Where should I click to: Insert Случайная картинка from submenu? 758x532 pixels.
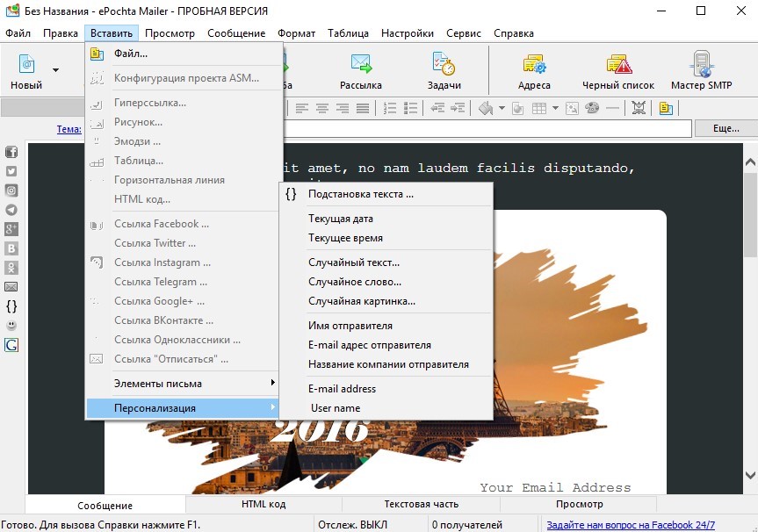click(x=362, y=301)
